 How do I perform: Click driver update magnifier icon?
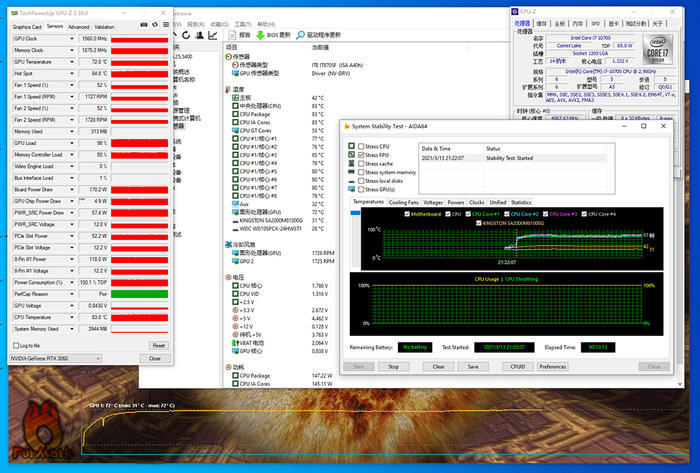pyautogui.click(x=300, y=35)
